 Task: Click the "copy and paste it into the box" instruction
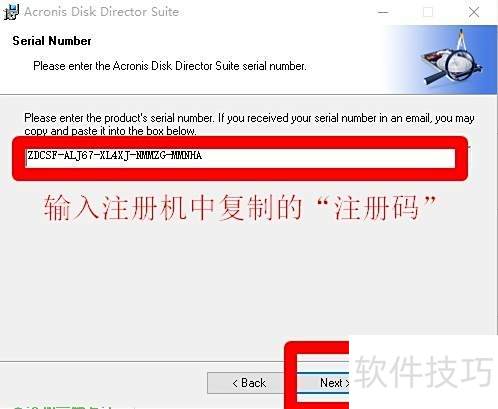[110, 131]
